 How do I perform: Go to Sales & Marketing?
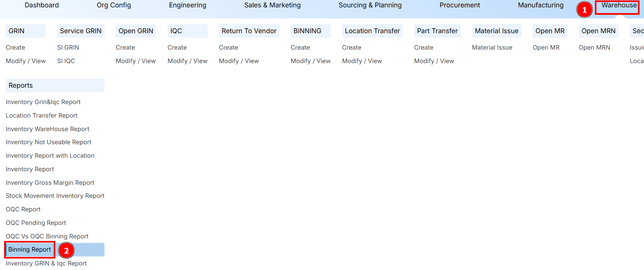tap(272, 5)
